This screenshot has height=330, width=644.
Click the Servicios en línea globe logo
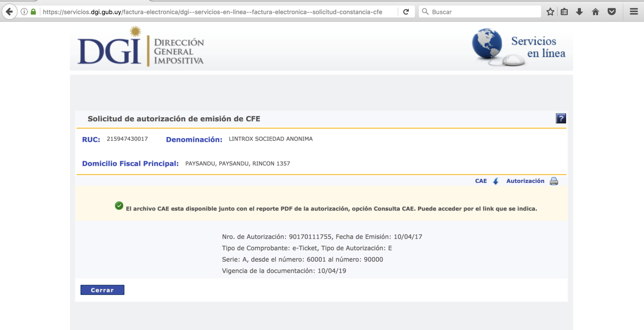click(519, 48)
